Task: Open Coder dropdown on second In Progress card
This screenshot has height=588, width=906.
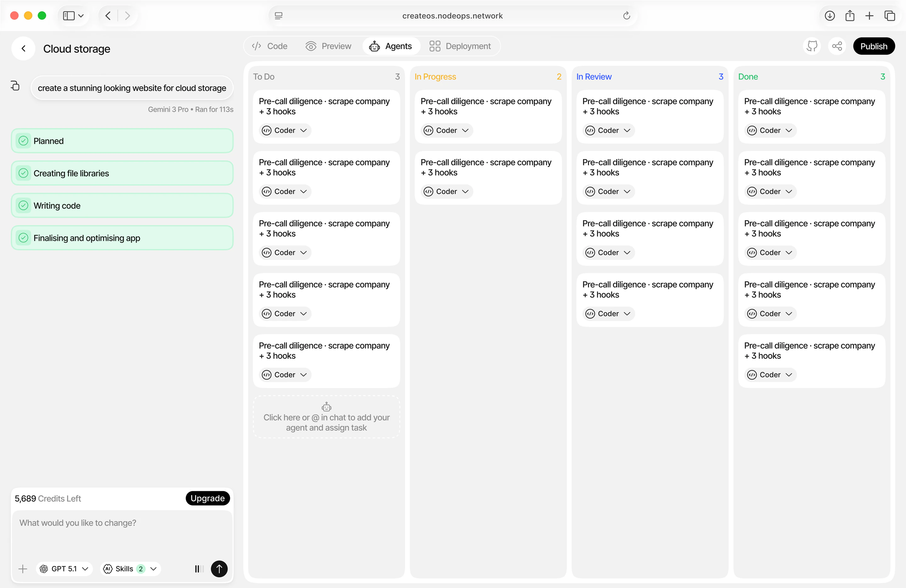Action: (x=447, y=191)
